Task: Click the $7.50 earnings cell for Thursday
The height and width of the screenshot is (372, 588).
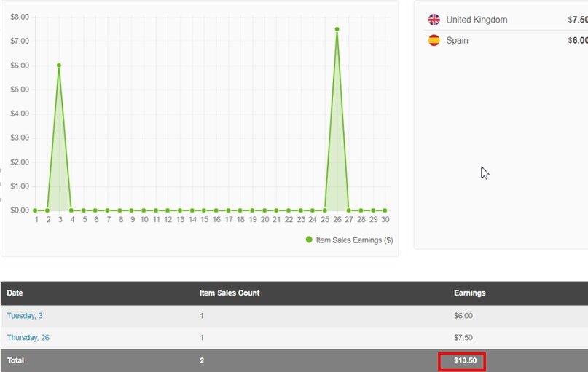Action: (463, 338)
